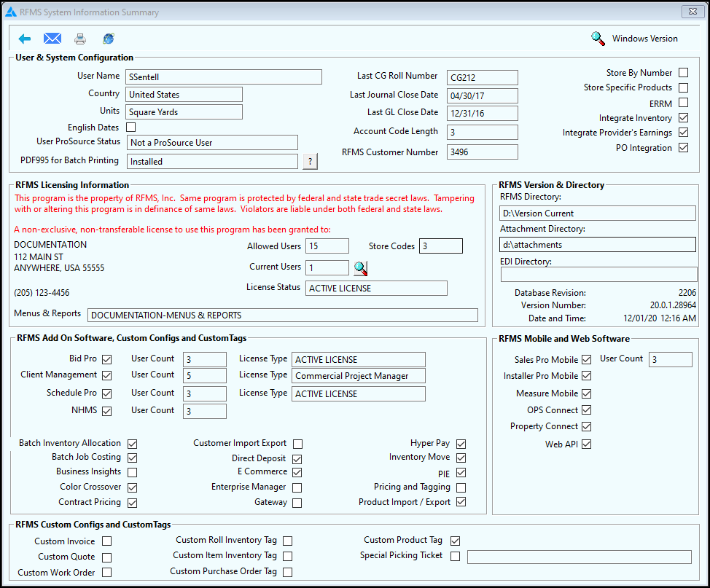Image resolution: width=710 pixels, height=588 pixels.
Task: Uncheck the Bid Pro checkbox
Action: [x=107, y=359]
